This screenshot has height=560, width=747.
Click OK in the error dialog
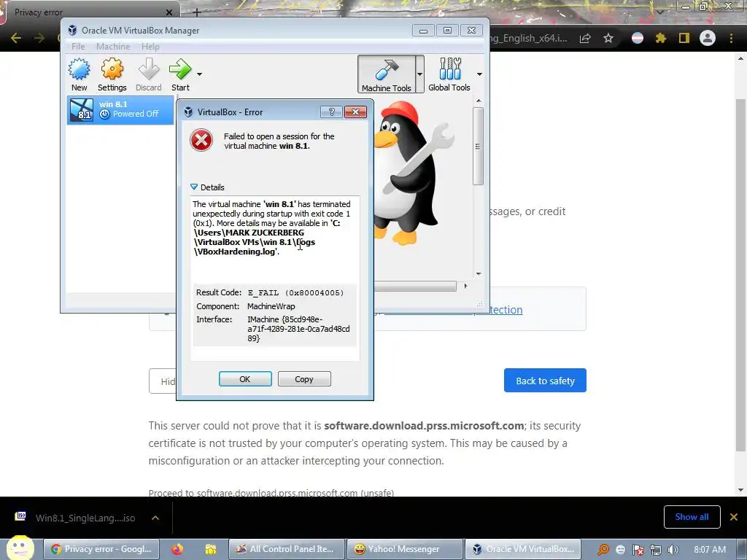pyautogui.click(x=245, y=379)
